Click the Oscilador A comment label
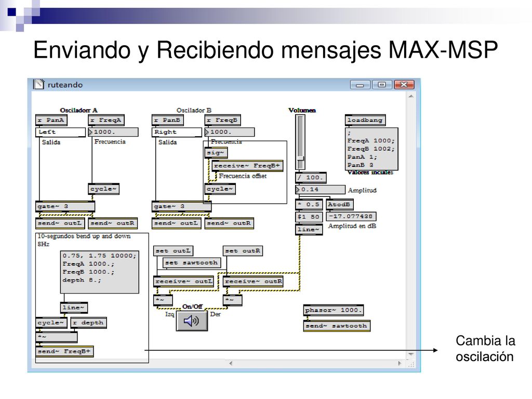The height and width of the screenshot is (399, 532). [x=78, y=110]
